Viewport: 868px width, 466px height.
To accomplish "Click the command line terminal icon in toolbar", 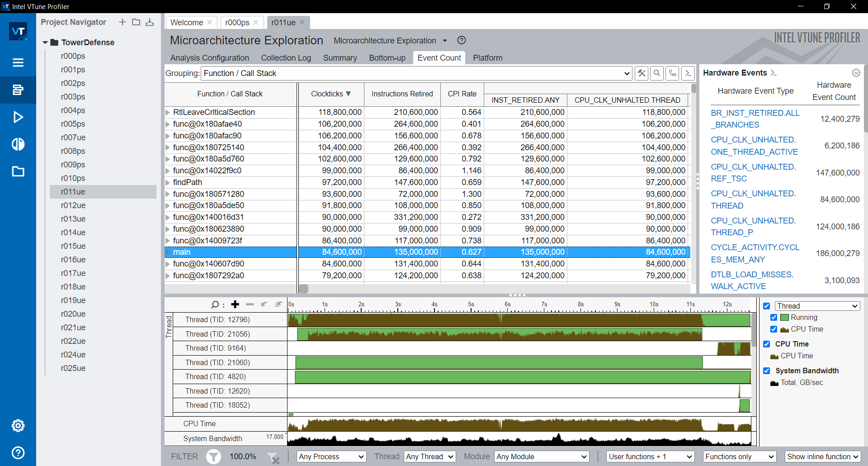I will tap(688, 73).
